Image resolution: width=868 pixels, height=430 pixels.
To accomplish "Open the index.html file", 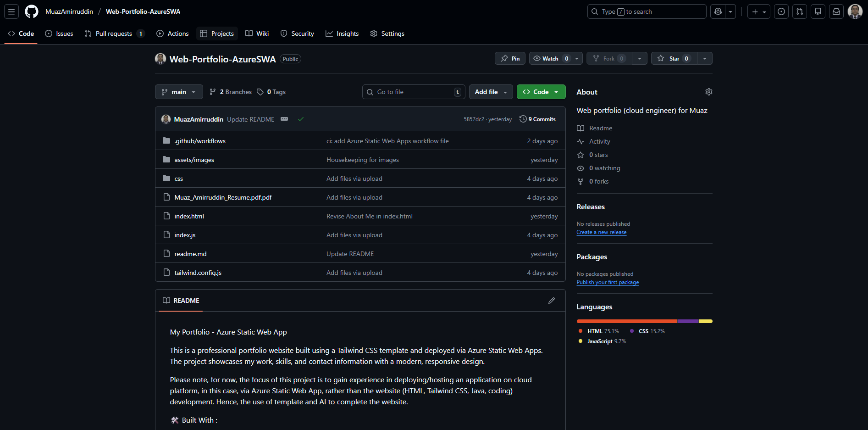I will click(x=189, y=216).
